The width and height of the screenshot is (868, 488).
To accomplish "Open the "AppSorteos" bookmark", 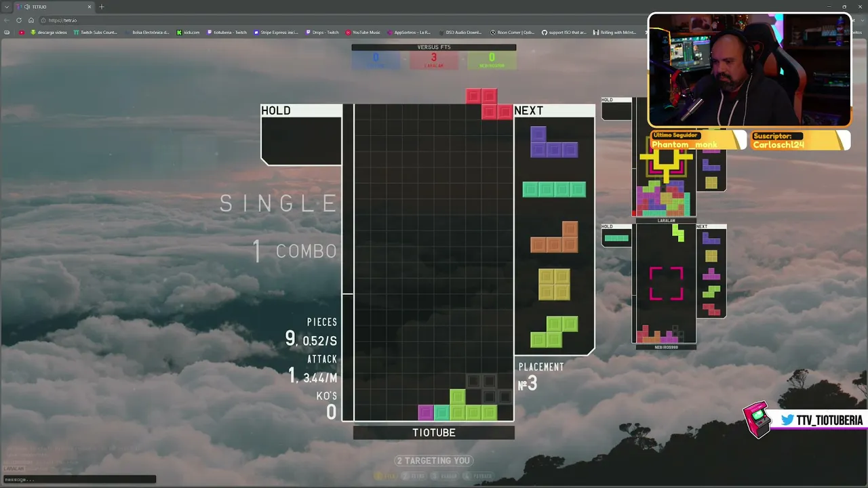I will click(409, 33).
